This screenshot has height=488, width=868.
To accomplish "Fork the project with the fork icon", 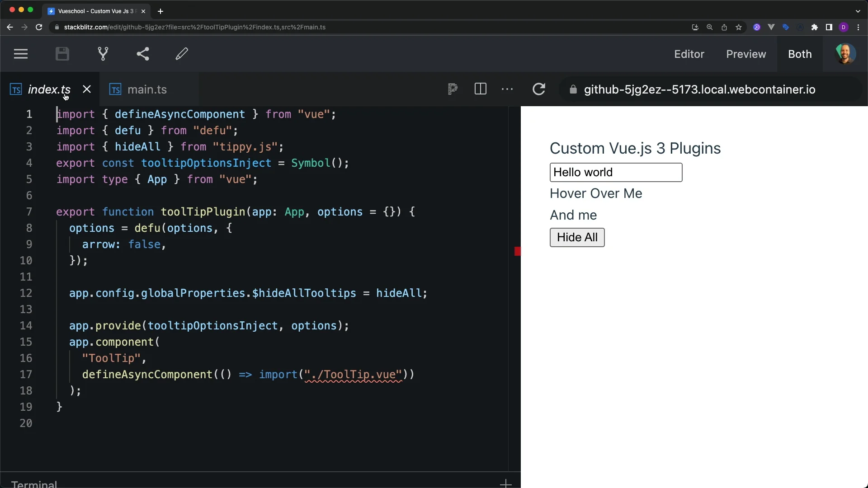I will click(x=103, y=54).
